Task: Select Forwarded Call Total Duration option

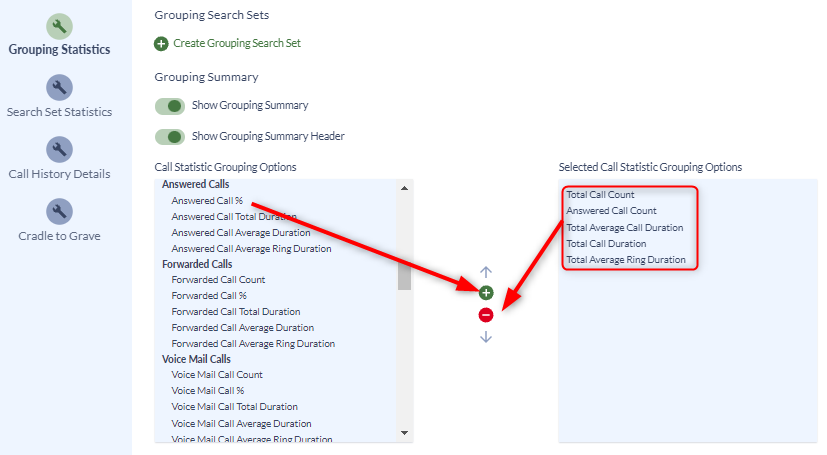Action: 236,312
